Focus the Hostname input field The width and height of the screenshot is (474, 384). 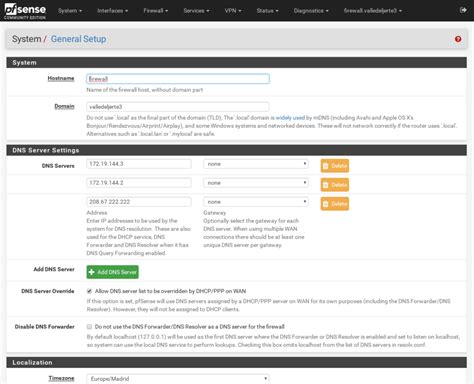coord(178,79)
